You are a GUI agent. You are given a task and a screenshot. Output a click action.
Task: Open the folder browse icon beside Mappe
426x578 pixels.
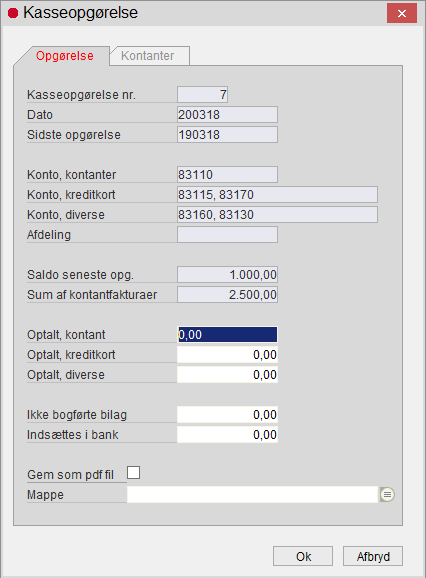[x=387, y=494]
